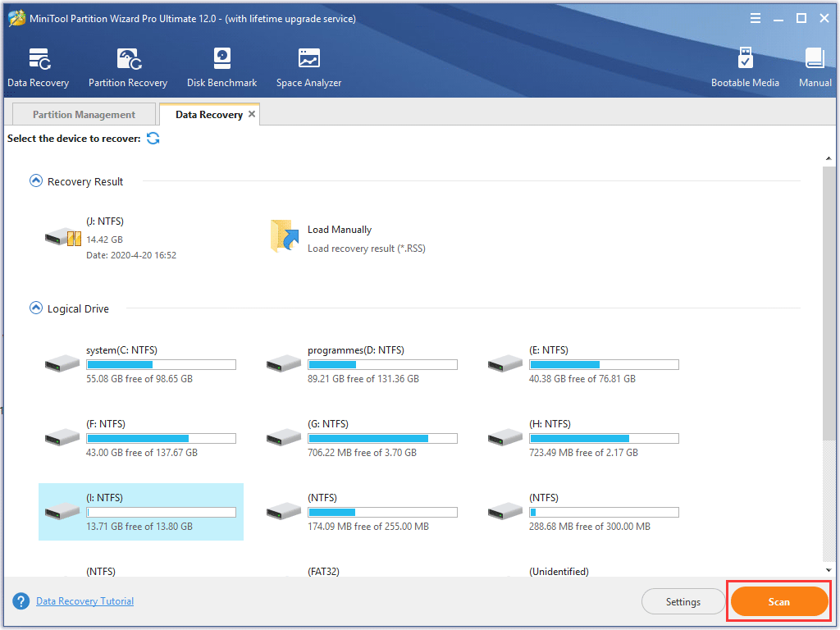
Task: Click the Load Manually label
Action: tap(340, 230)
